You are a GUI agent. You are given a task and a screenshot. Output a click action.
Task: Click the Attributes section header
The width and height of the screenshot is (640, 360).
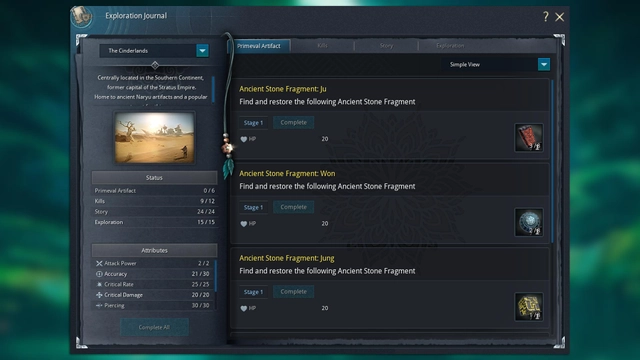click(154, 250)
